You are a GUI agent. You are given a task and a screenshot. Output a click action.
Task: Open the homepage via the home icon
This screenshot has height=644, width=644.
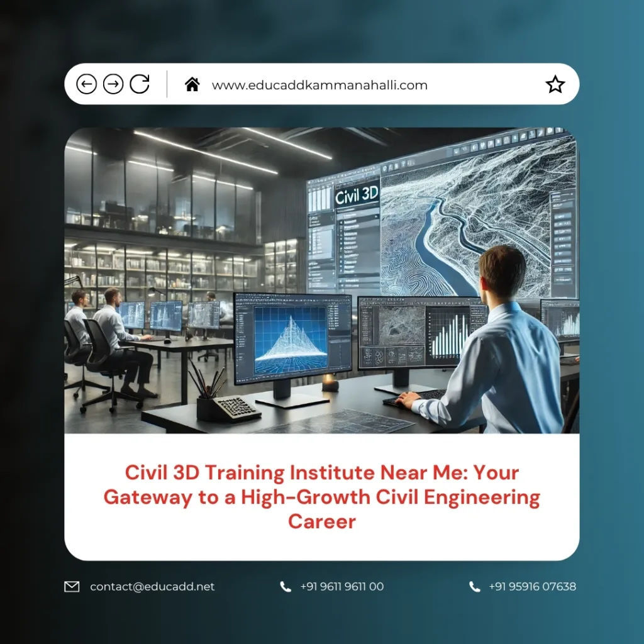point(192,83)
